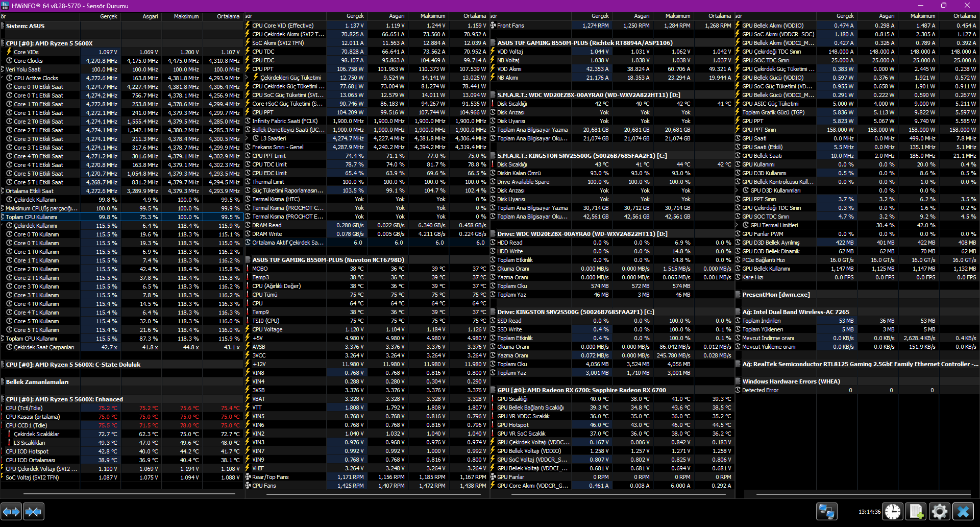Click the Asgari header above Front Fans
The height and width of the screenshot is (527, 980).
[642, 16]
